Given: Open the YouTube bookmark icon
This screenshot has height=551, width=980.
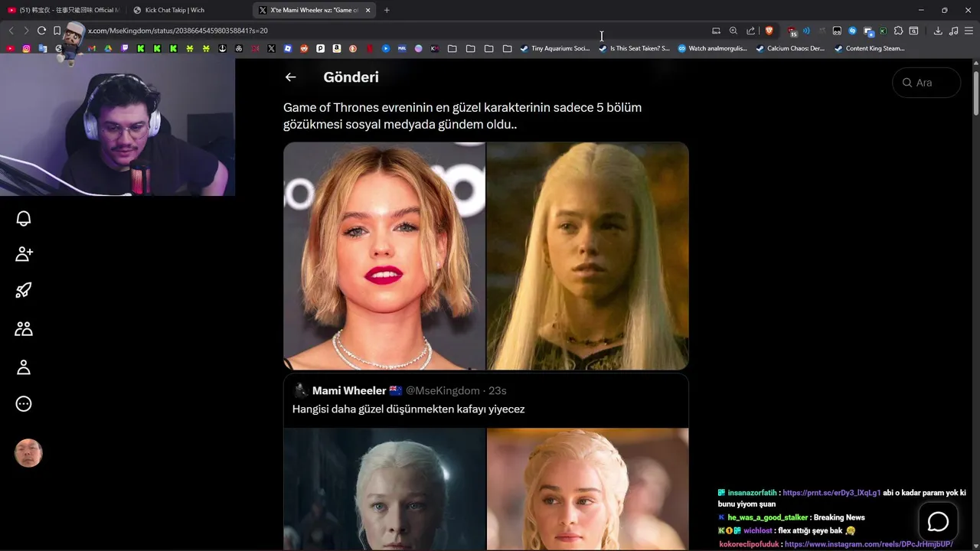Looking at the screenshot, I should click(10, 48).
